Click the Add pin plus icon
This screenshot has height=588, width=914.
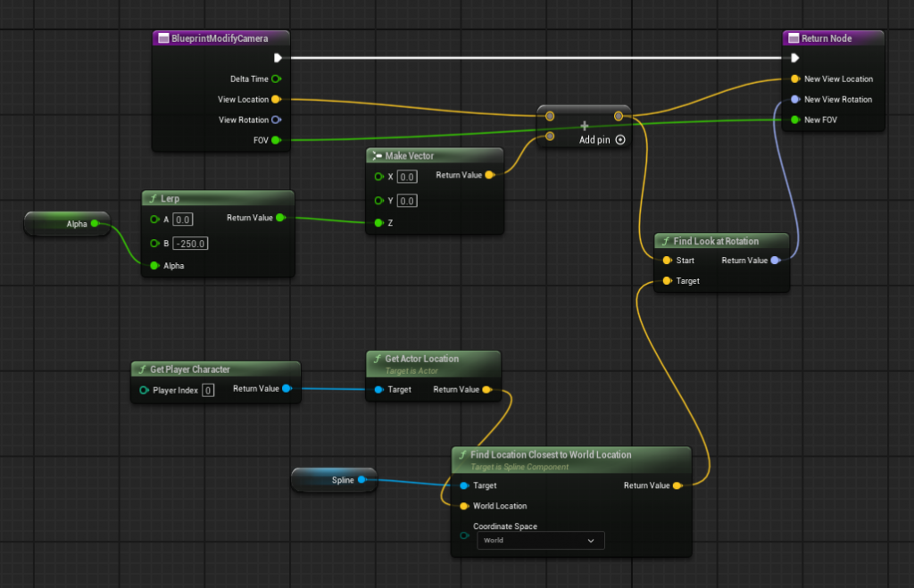click(x=620, y=139)
